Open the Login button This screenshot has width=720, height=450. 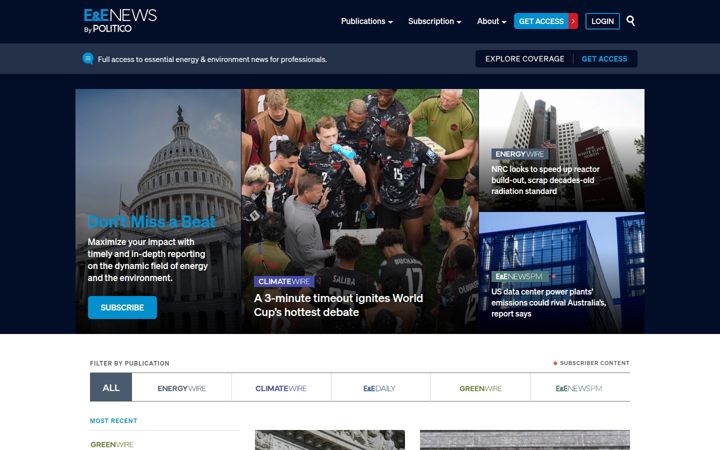[x=602, y=21]
